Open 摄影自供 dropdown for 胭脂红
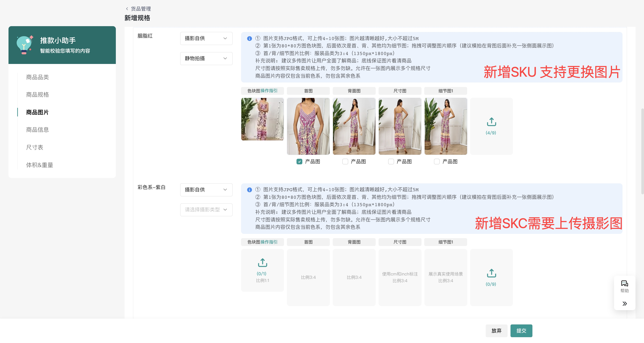This screenshot has height=343, width=644. tap(206, 38)
